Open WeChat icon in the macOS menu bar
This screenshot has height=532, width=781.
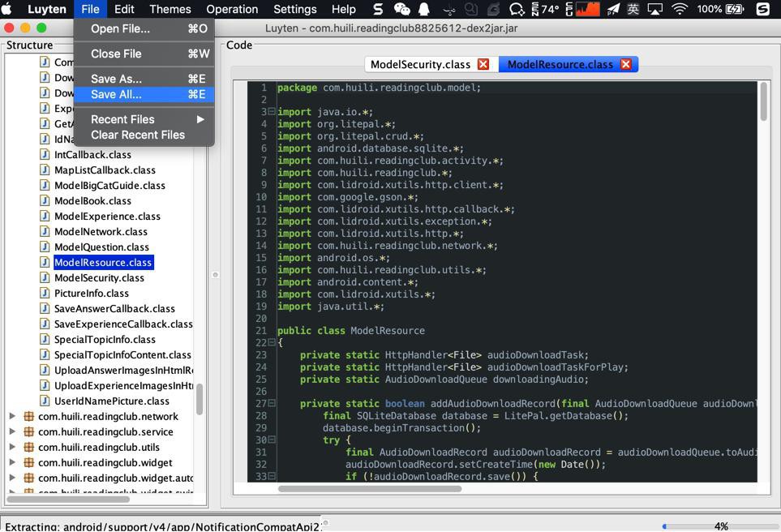pos(401,9)
